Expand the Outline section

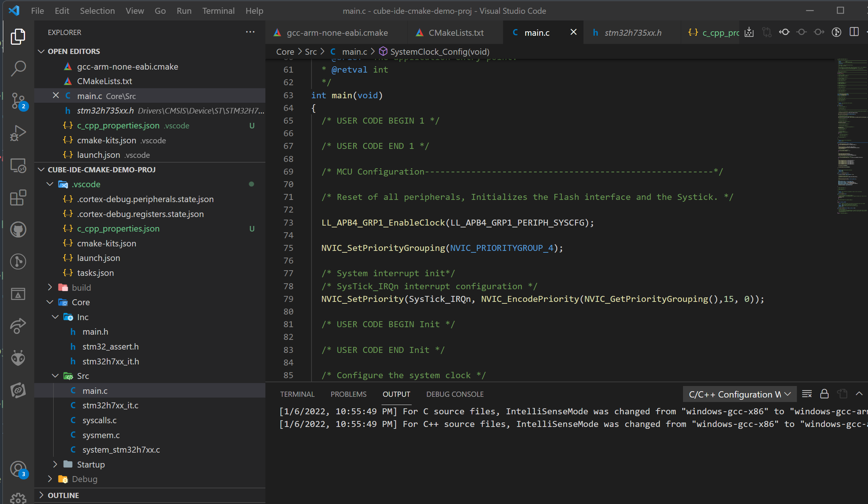[63, 495]
